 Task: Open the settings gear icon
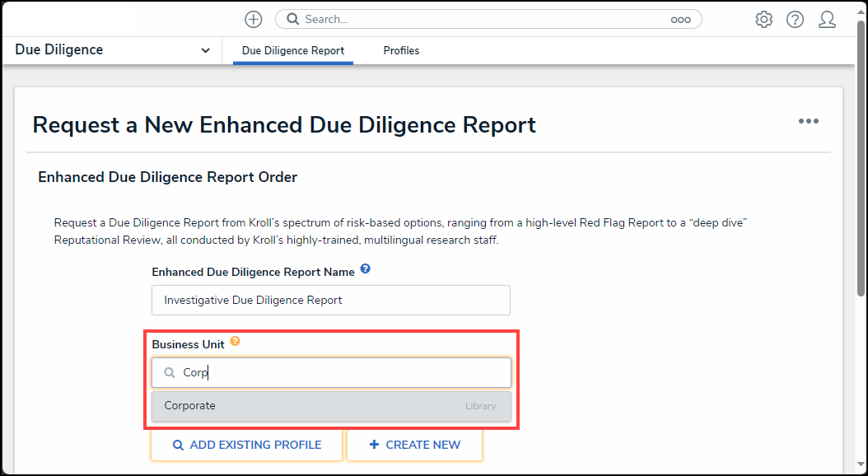click(763, 20)
